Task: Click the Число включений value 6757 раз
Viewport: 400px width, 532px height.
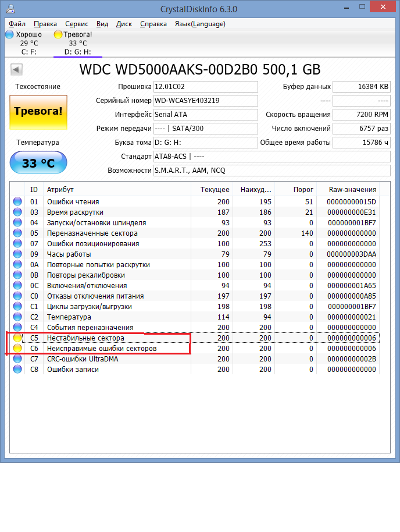Action: coord(362,128)
